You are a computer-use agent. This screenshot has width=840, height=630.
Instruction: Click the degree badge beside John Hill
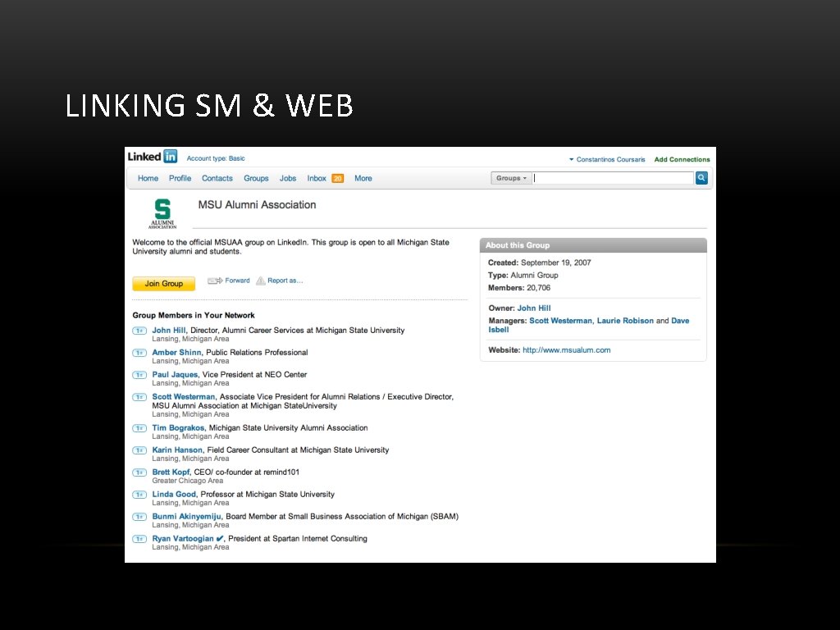[139, 331]
